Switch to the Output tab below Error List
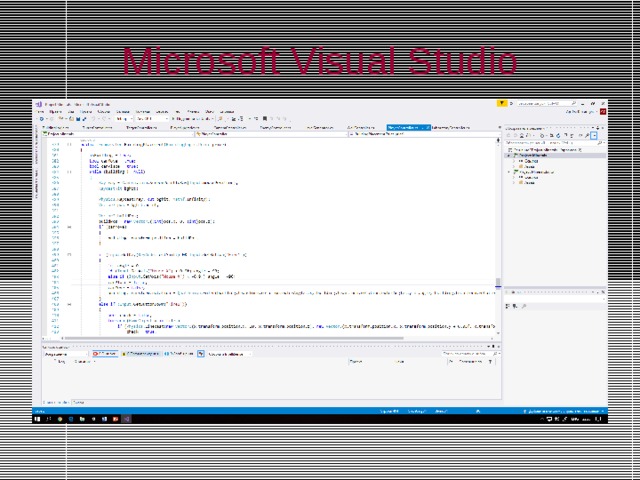Image resolution: width=640 pixels, height=480 pixels. [78, 402]
